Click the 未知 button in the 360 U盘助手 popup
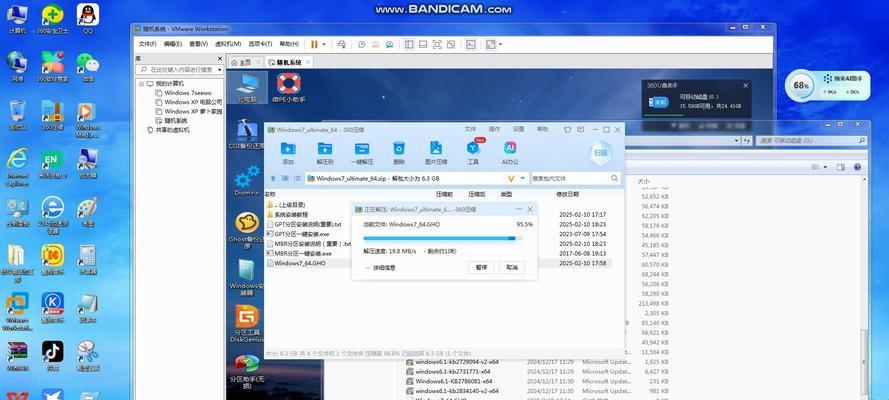 tap(659, 102)
